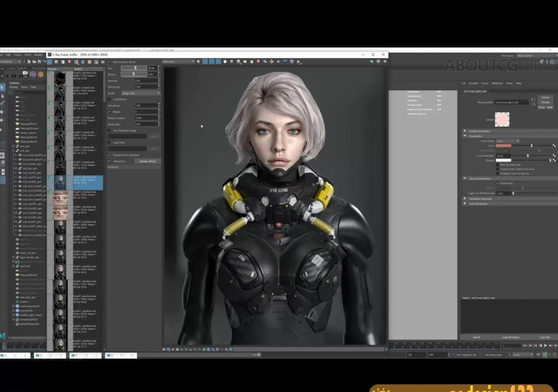Enable the Cold/Warm checkbox
The width and height of the screenshot is (558, 392).
coord(109,99)
